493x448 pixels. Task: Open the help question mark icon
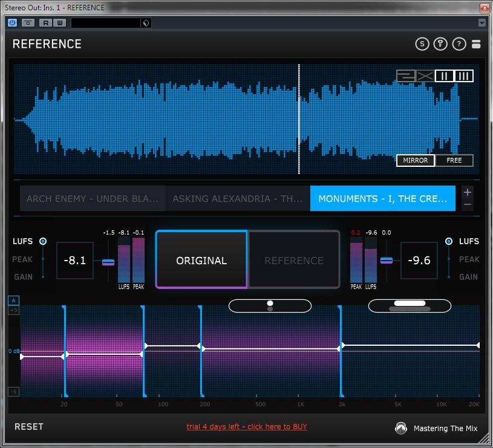click(x=459, y=44)
